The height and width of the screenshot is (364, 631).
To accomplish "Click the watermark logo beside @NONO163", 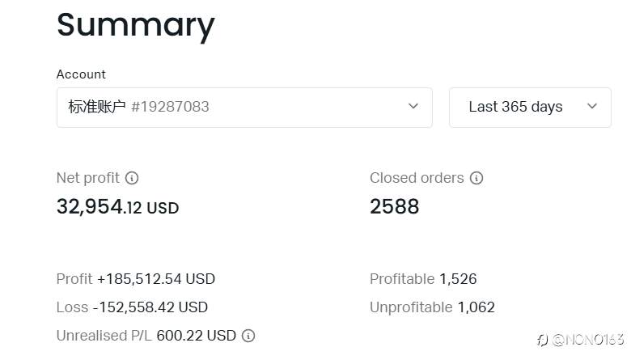I will [542, 341].
